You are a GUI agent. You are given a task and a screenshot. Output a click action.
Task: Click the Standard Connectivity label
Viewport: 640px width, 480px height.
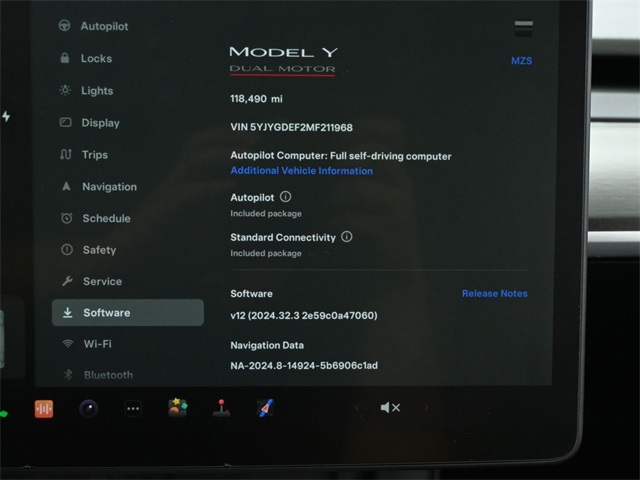(283, 237)
